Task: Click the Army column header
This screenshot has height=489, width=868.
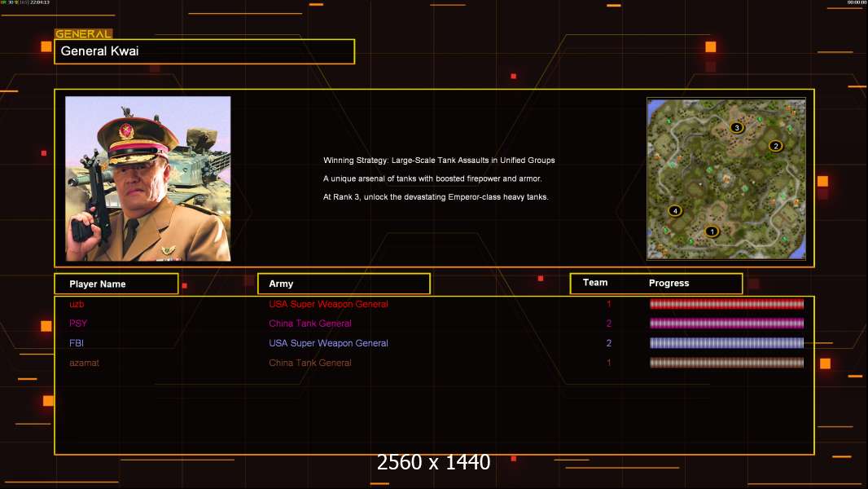Action: click(344, 284)
